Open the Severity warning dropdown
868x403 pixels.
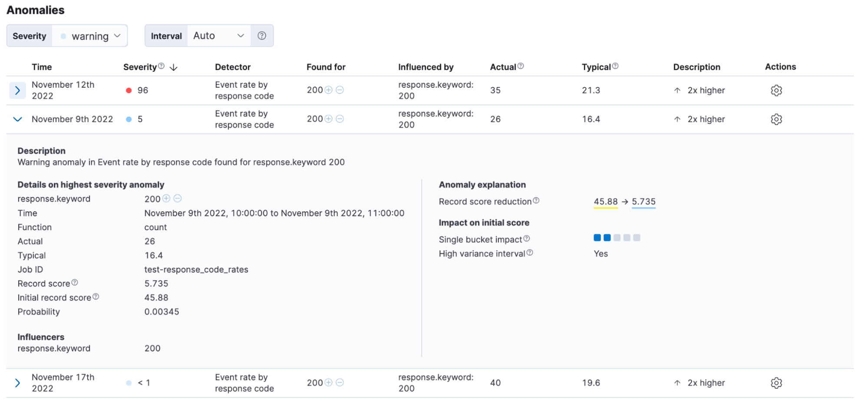point(90,36)
